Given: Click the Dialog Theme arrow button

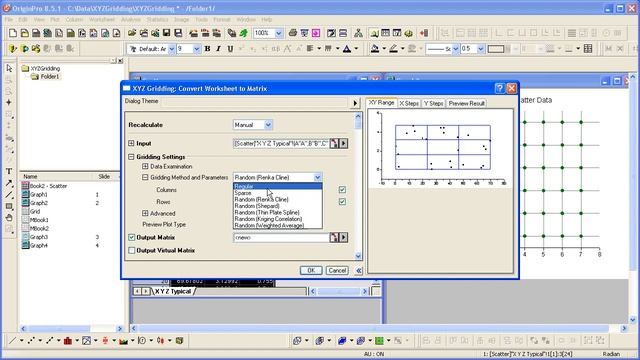Looking at the screenshot, I should click(355, 103).
